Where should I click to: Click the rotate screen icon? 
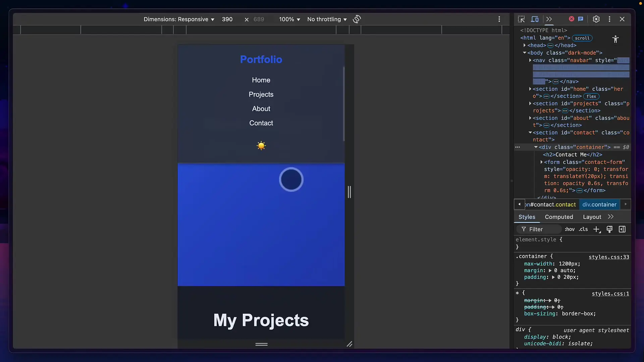(357, 19)
